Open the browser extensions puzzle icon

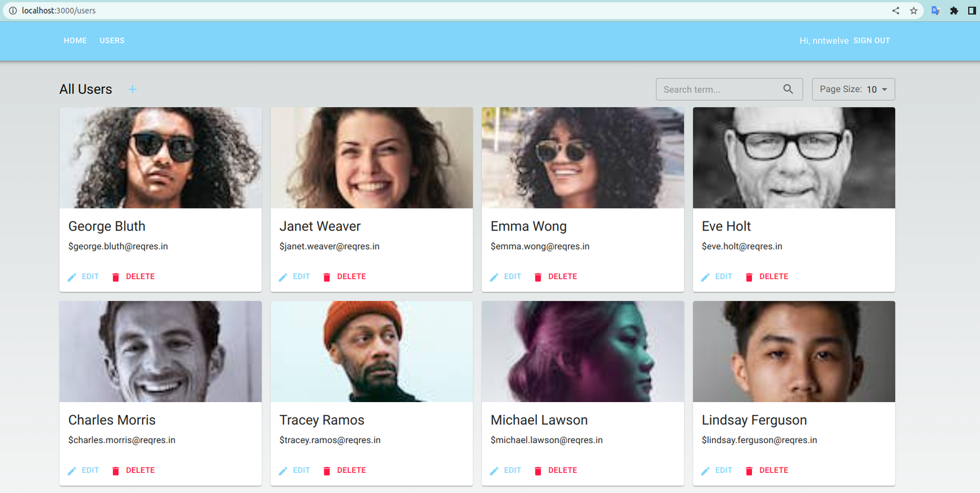pos(954,11)
